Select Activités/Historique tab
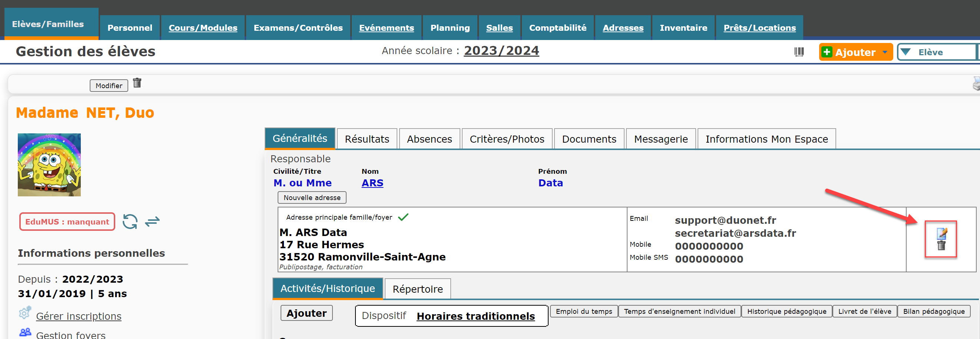This screenshot has height=339, width=980. click(x=328, y=288)
